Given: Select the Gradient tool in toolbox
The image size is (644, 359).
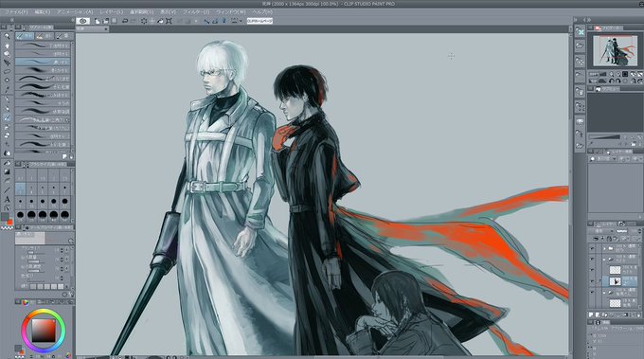Looking at the screenshot, I should point(7,171).
